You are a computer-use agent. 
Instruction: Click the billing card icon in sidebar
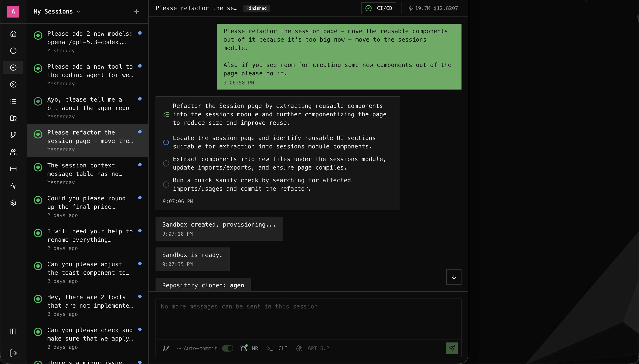[13, 169]
